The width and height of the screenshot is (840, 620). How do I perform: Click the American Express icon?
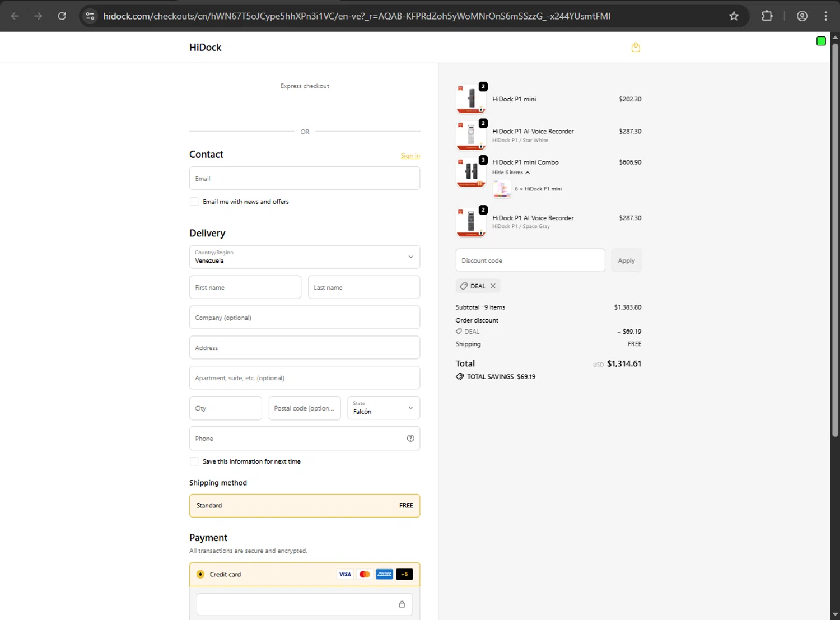(x=384, y=574)
